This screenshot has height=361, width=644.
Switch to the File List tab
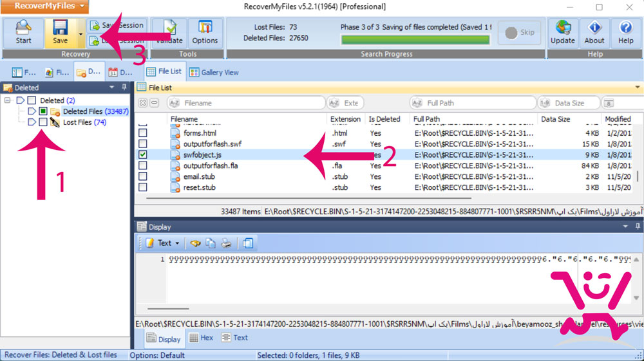[x=165, y=71]
